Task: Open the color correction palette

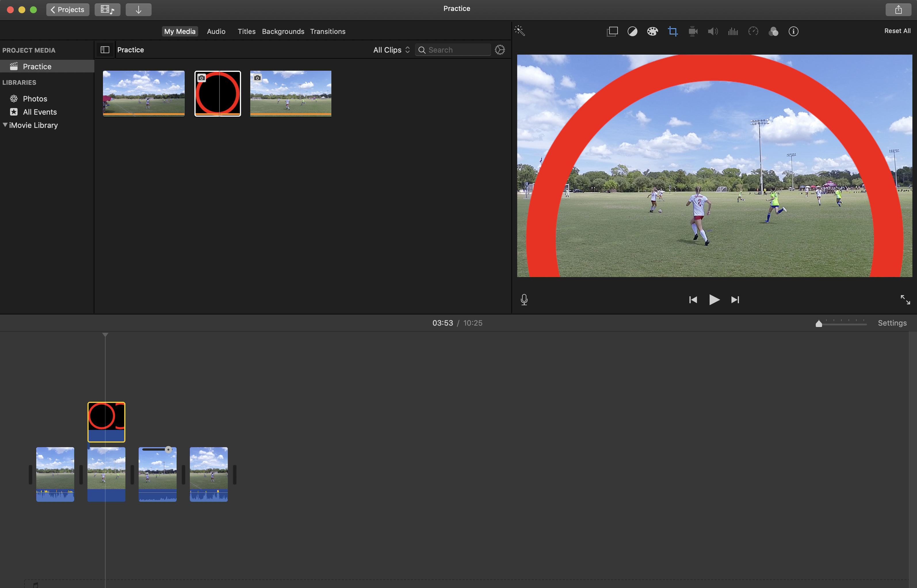Action: click(x=652, y=31)
